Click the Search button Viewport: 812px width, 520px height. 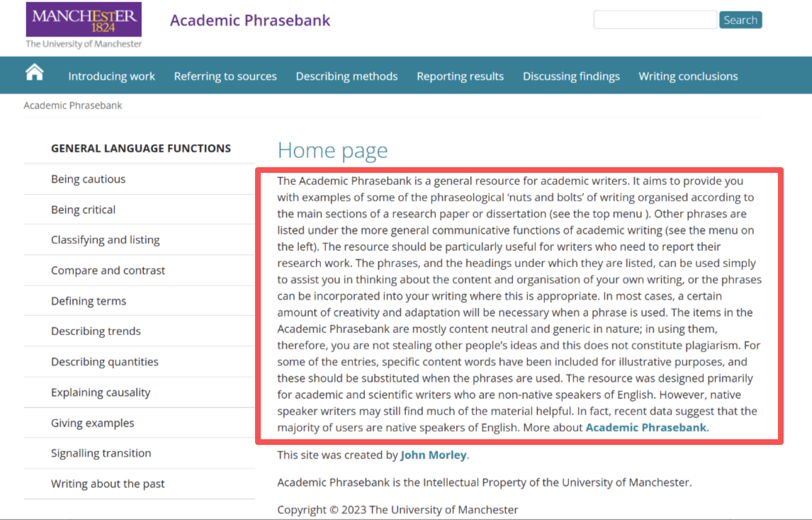740,20
